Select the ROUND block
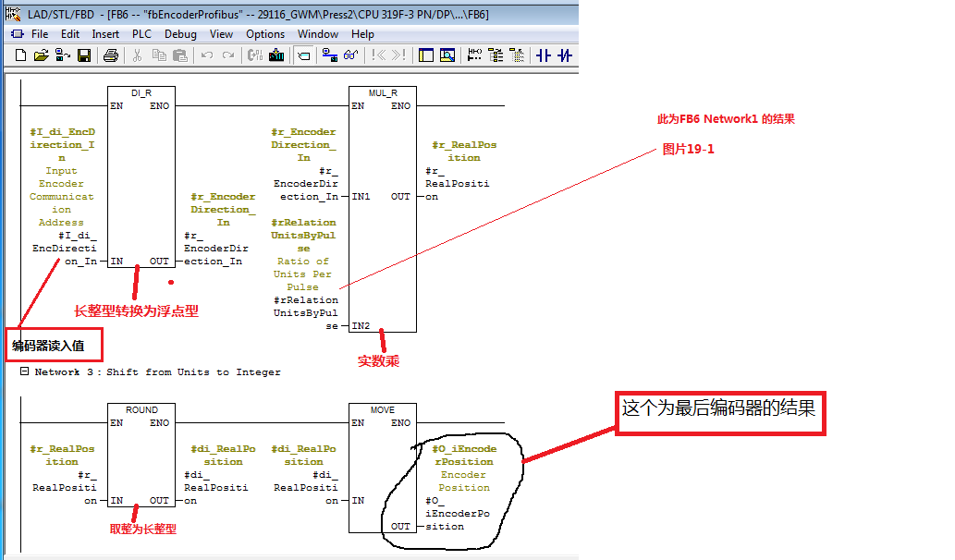Image resolution: width=955 pixels, height=560 pixels. (x=141, y=455)
